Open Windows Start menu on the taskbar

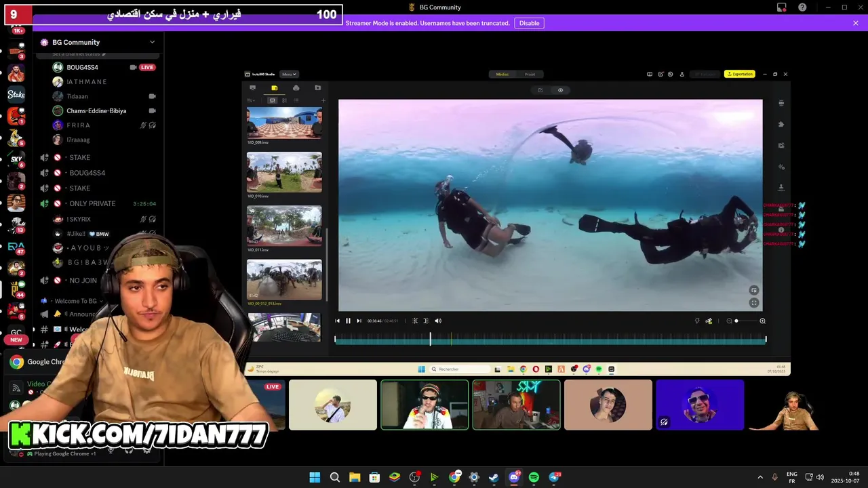pos(315,477)
